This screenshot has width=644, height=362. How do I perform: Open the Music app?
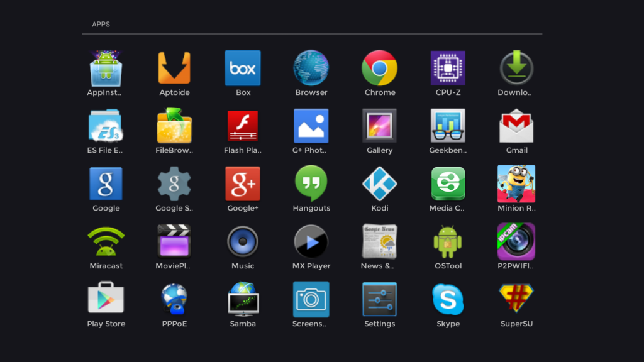tap(243, 242)
